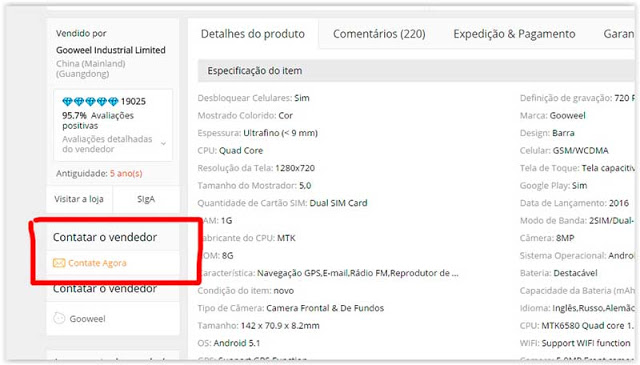
Task: Click Mostrado Colorido: Cor row
Action: tap(245, 116)
